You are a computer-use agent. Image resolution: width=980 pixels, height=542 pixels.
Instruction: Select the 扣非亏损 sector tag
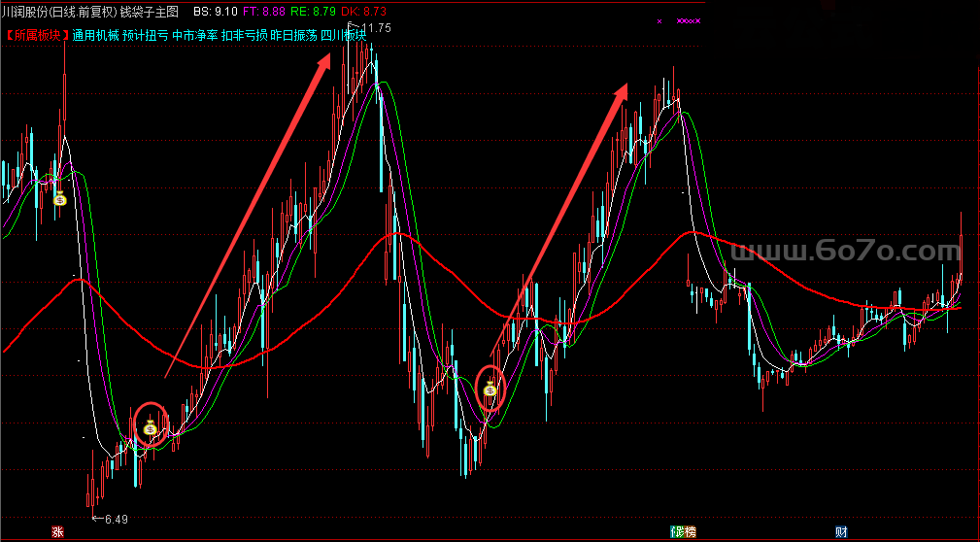245,35
